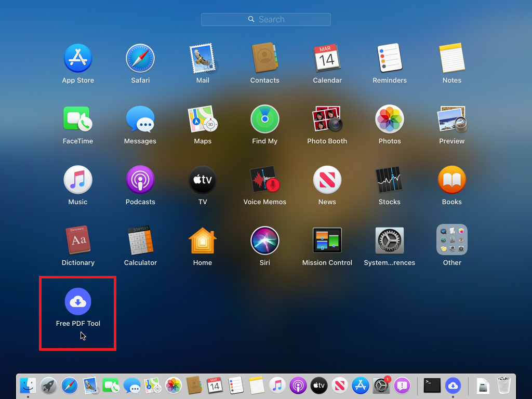Switch to Free PDF Tool in the Dock

click(453, 386)
